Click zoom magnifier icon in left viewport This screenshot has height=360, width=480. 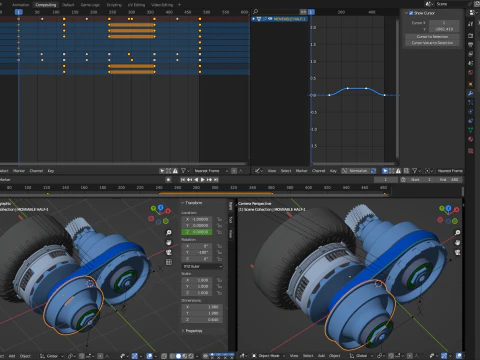169,232
